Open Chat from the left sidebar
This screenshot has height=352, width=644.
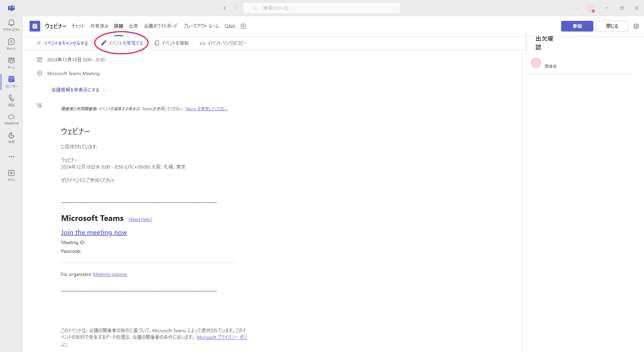[11, 44]
